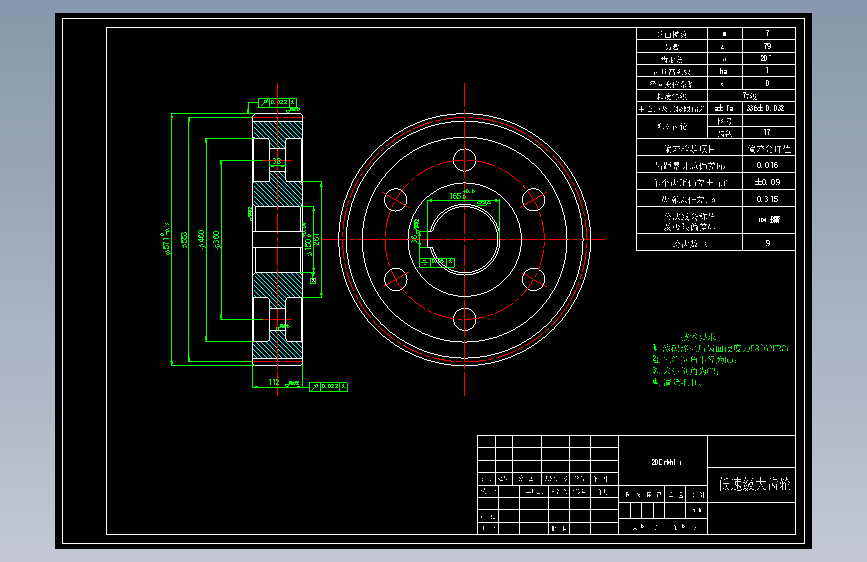Click the lower-left bolt hole of the gear
Image resolution: width=867 pixels, height=562 pixels.
(396, 279)
